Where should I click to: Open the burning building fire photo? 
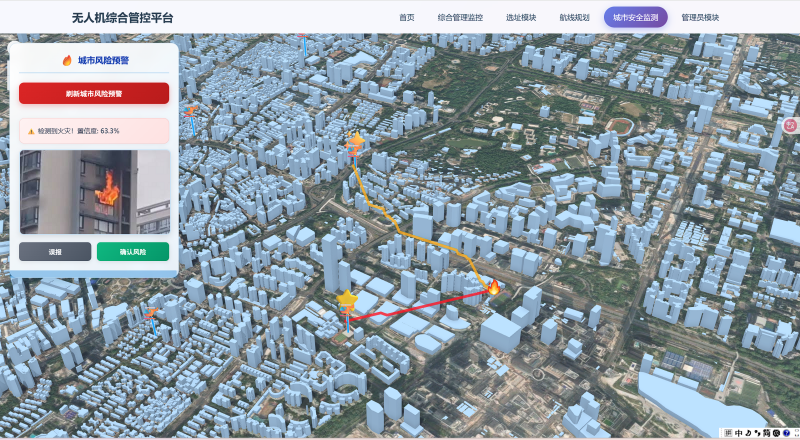click(x=95, y=192)
